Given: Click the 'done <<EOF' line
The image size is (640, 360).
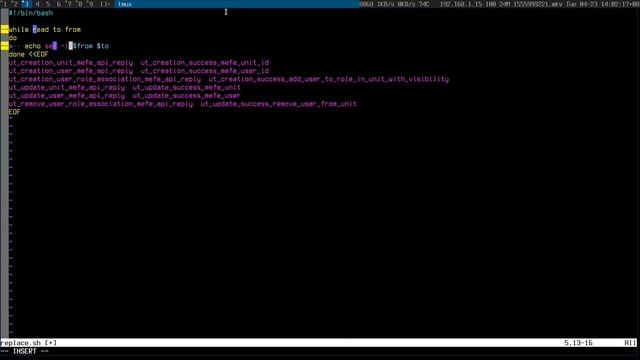Looking at the screenshot, I should click(x=29, y=54).
